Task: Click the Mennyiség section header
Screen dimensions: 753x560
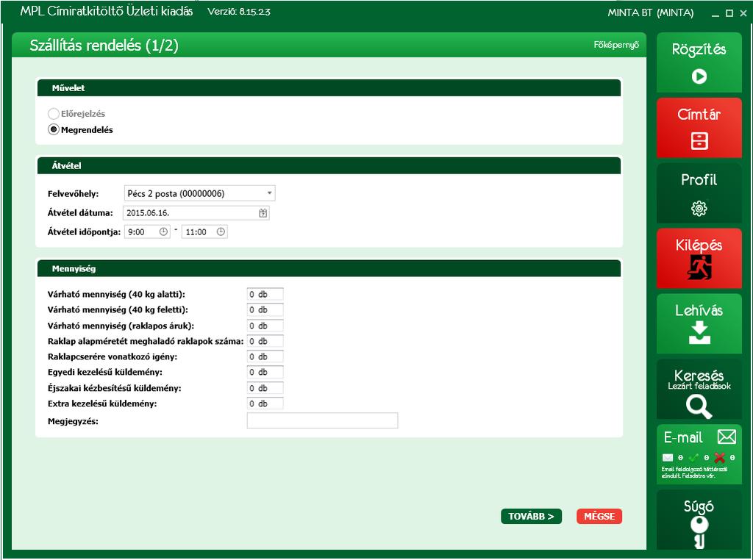Action: (329, 269)
